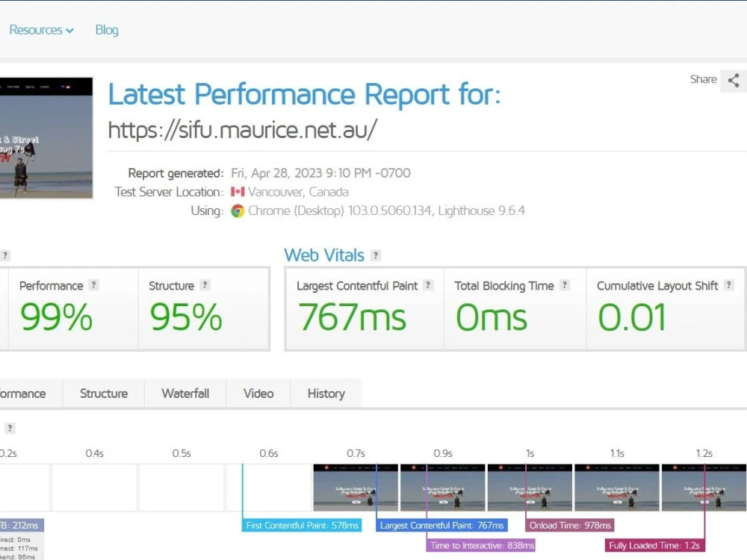Screen dimensions: 747x560
Task: Click the Largest Contentful Paint: 767ms marker
Action: click(441, 525)
